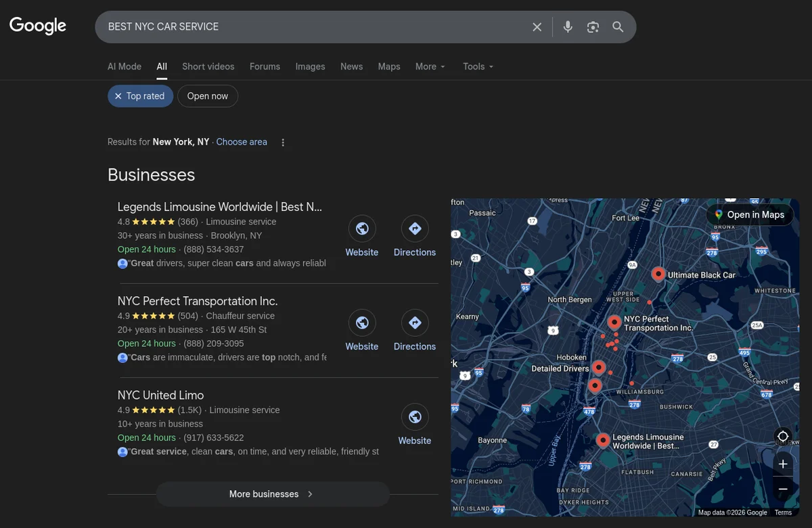Viewport: 812px width, 528px height.
Task: Visit NYC United Limo website icon
Action: pos(415,417)
